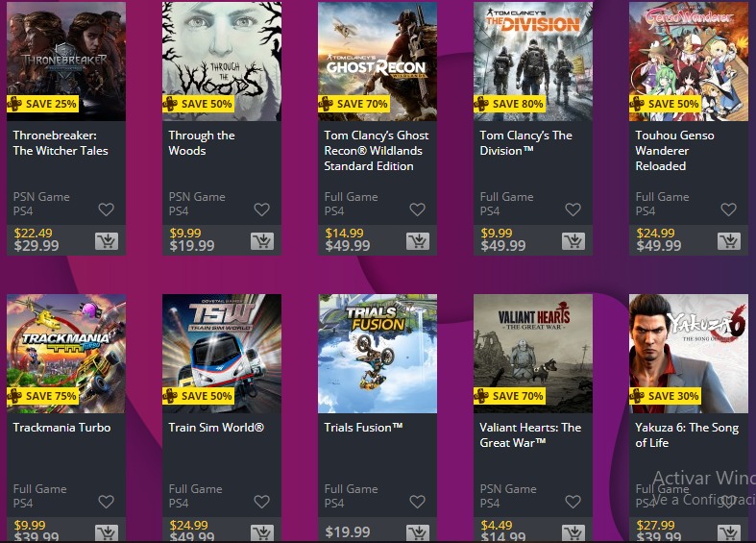Wishlist Touhou Genso Wanderer Reloaded
This screenshot has width=756, height=543.
pos(728,210)
